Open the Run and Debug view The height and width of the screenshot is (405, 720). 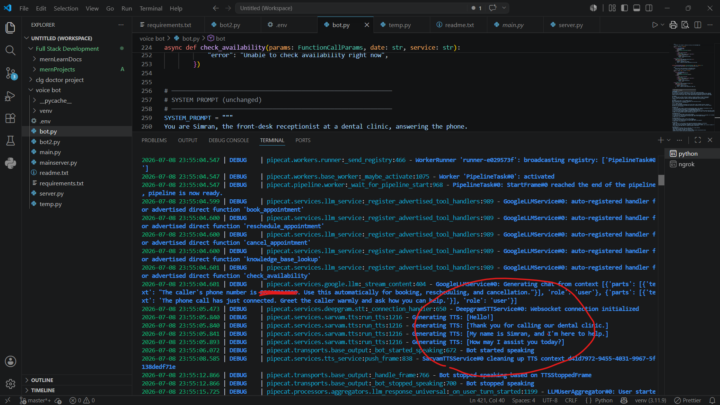click(x=10, y=96)
